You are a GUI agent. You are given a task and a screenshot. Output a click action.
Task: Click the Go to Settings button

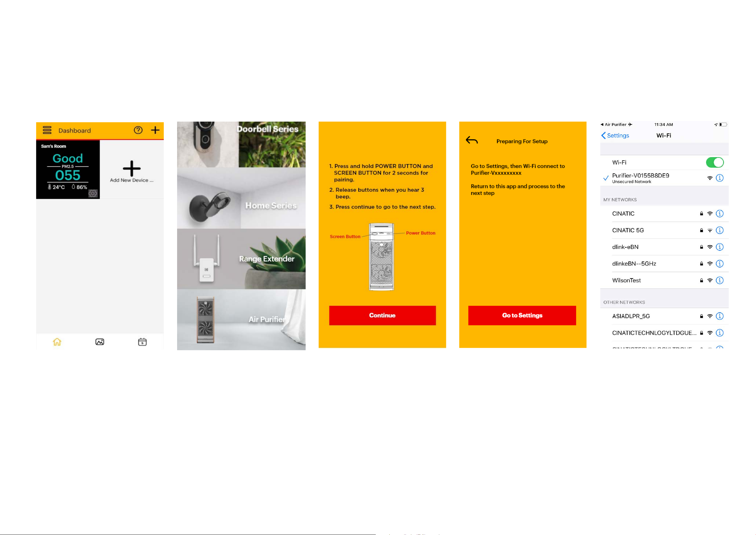(x=522, y=316)
